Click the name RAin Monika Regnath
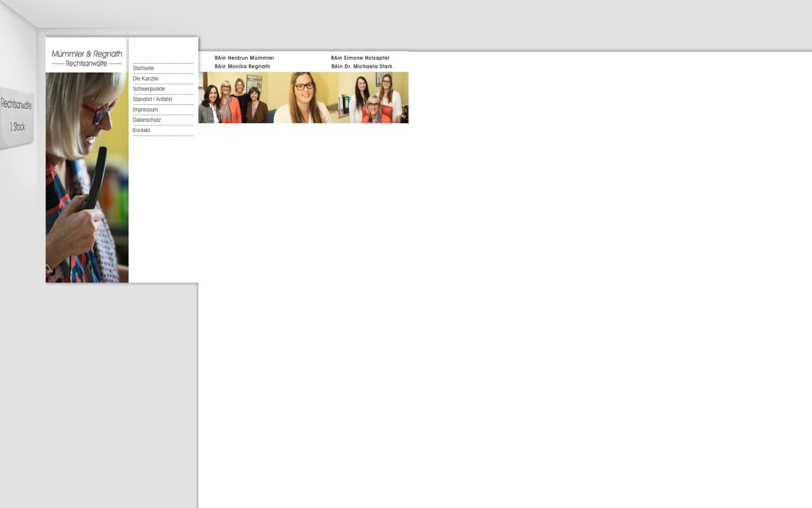 click(242, 66)
